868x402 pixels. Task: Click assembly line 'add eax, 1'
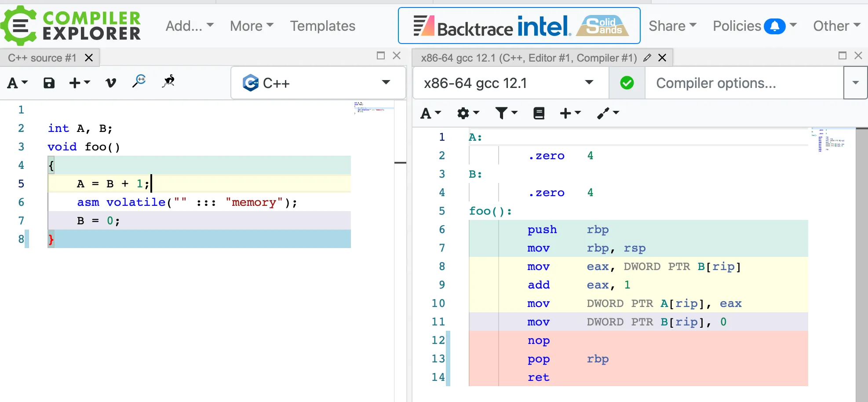coord(579,285)
